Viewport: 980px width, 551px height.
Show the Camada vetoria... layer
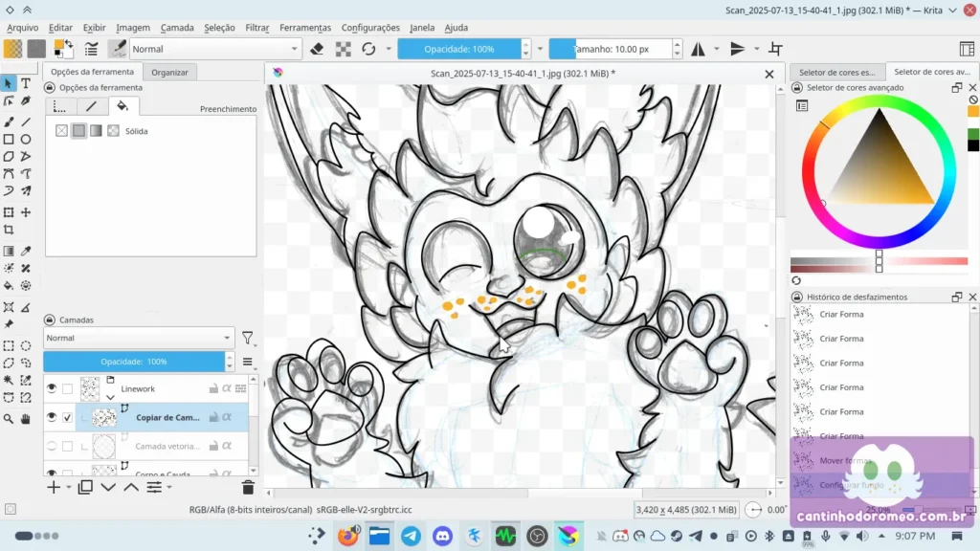pos(52,446)
